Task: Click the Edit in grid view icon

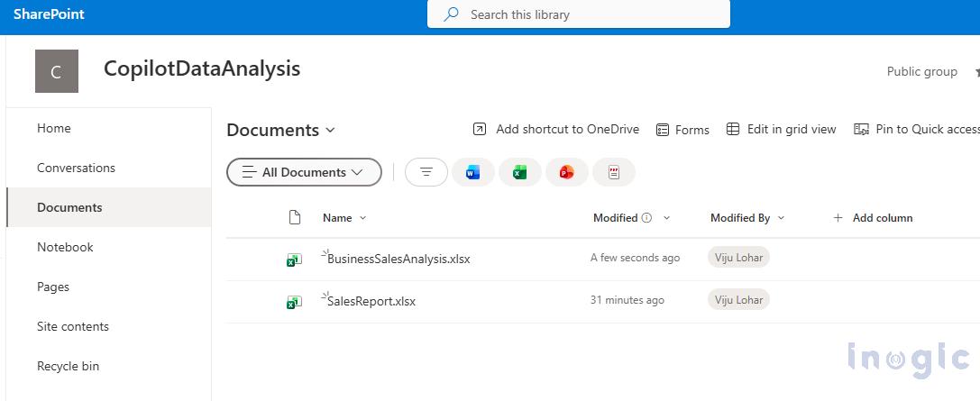Action: [733, 129]
